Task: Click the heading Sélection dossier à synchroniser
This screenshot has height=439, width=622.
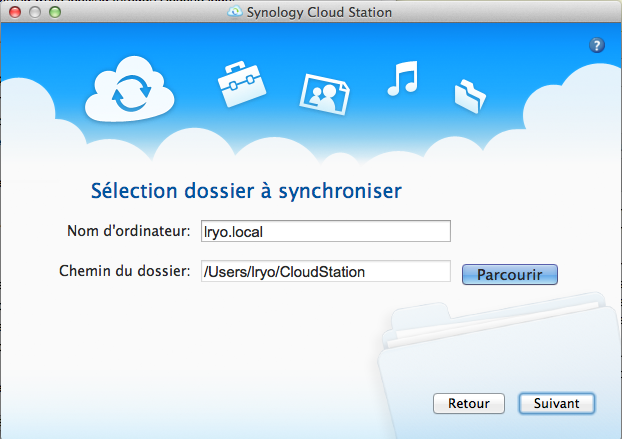Action: 246,191
